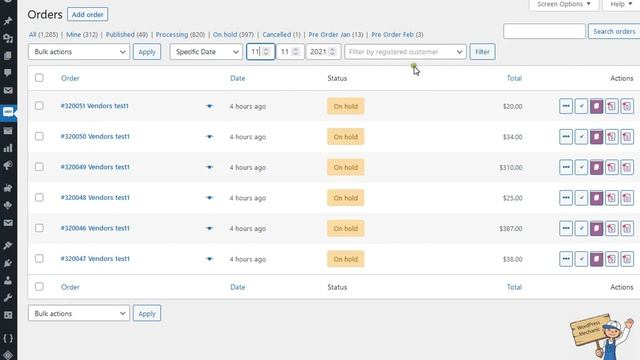Open the Specific Date dropdown

[x=206, y=52]
